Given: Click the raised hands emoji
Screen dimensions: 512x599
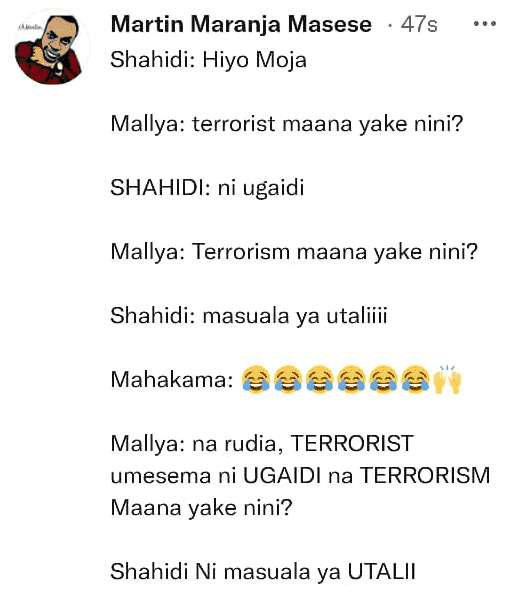Looking at the screenshot, I should (x=447, y=379).
